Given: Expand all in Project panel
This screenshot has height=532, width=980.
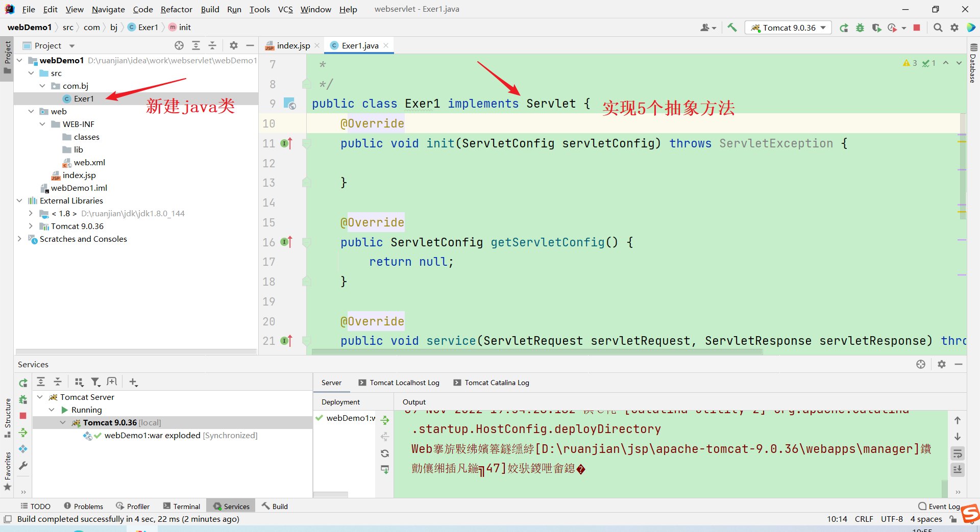Looking at the screenshot, I should click(x=196, y=45).
